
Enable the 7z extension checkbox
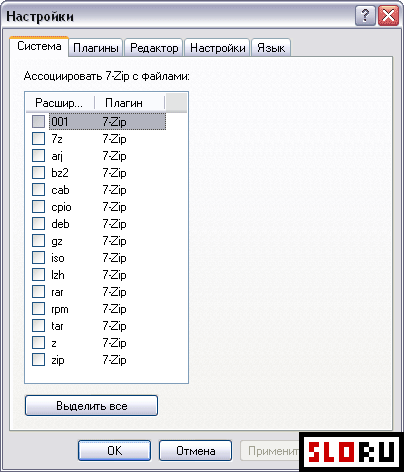click(x=38, y=138)
